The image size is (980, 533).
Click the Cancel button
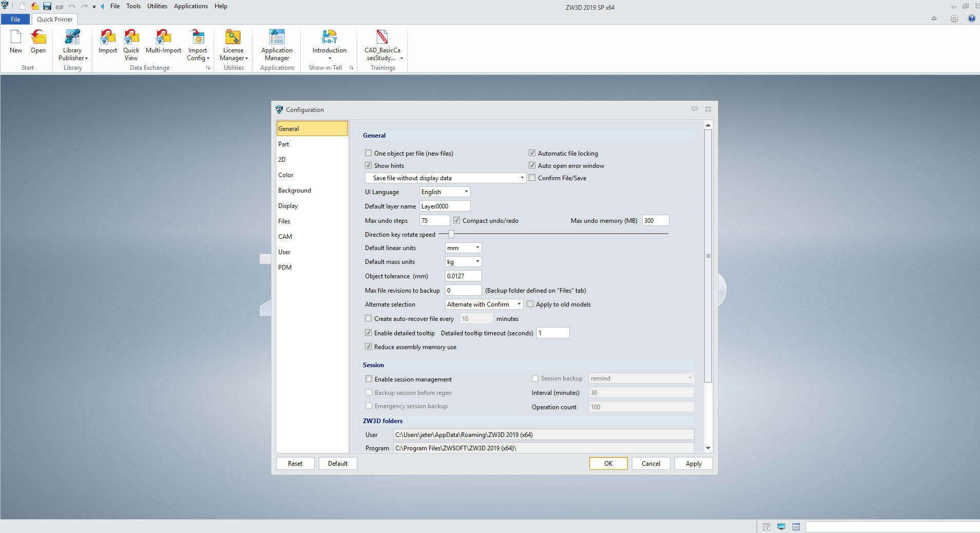[651, 463]
